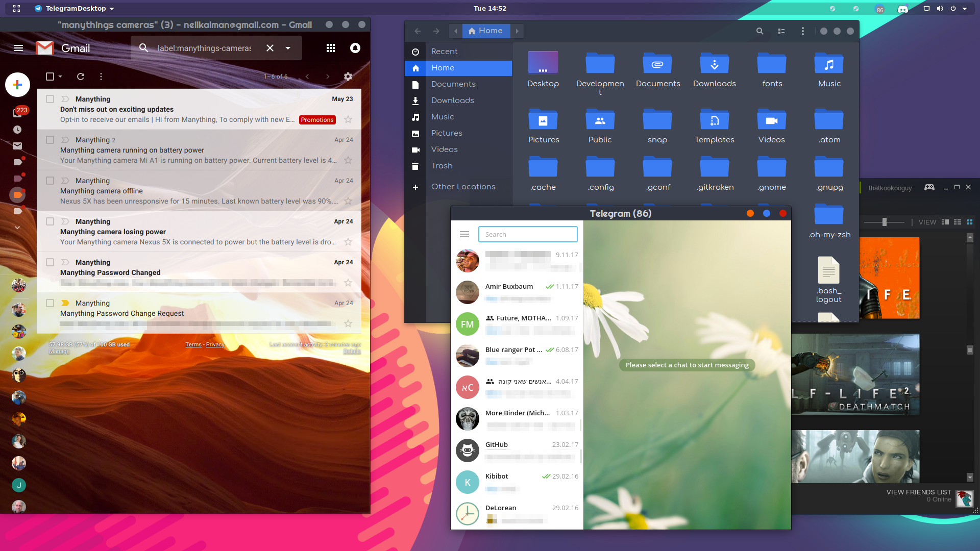This screenshot has height=551, width=980.
Task: Open Steam big picture controller icon
Action: tap(929, 187)
